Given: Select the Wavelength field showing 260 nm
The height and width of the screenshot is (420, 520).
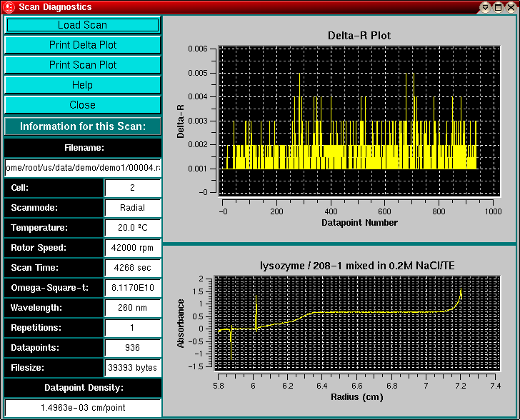Looking at the screenshot, I should (x=132, y=308).
